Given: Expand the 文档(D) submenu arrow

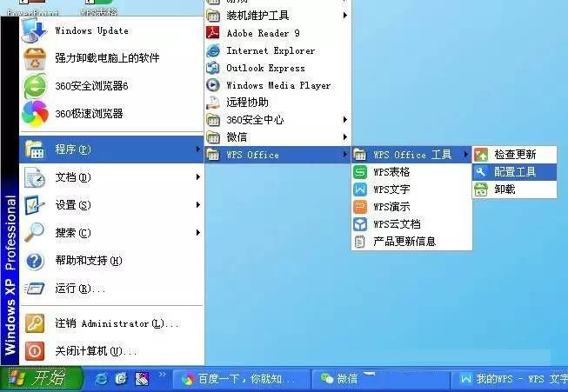Looking at the screenshot, I should [x=197, y=177].
